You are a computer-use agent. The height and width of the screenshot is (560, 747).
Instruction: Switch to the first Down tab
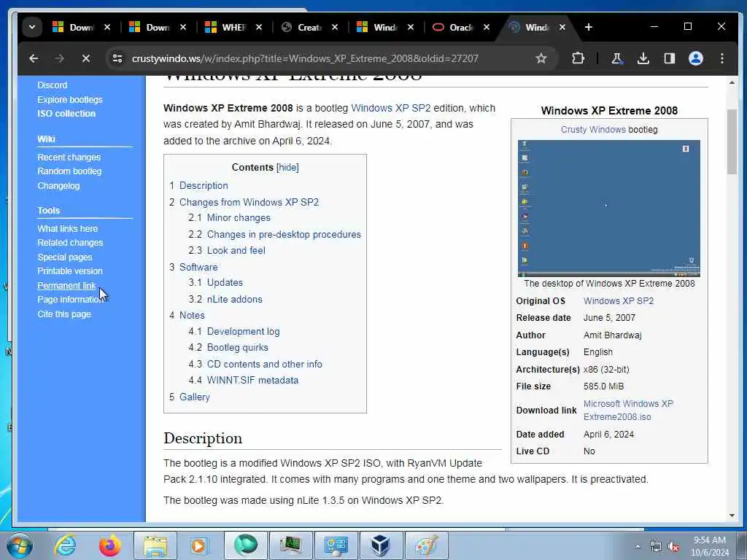[73, 27]
